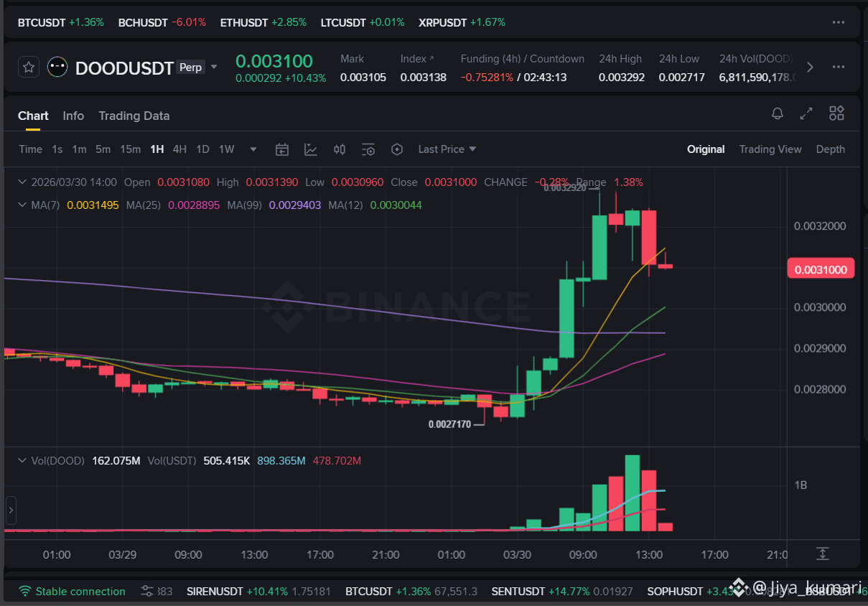Select the Time interval option
The width and height of the screenshot is (868, 606).
pos(31,149)
